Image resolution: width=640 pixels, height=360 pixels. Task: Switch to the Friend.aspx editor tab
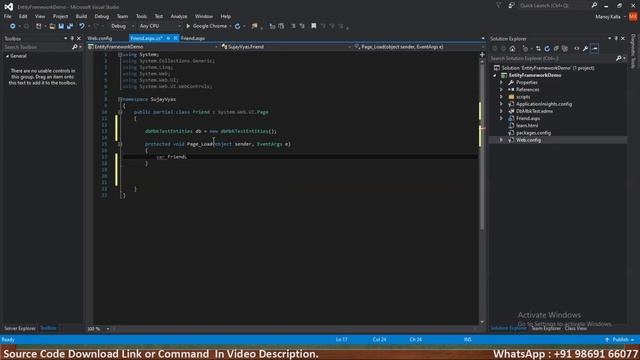[193, 38]
